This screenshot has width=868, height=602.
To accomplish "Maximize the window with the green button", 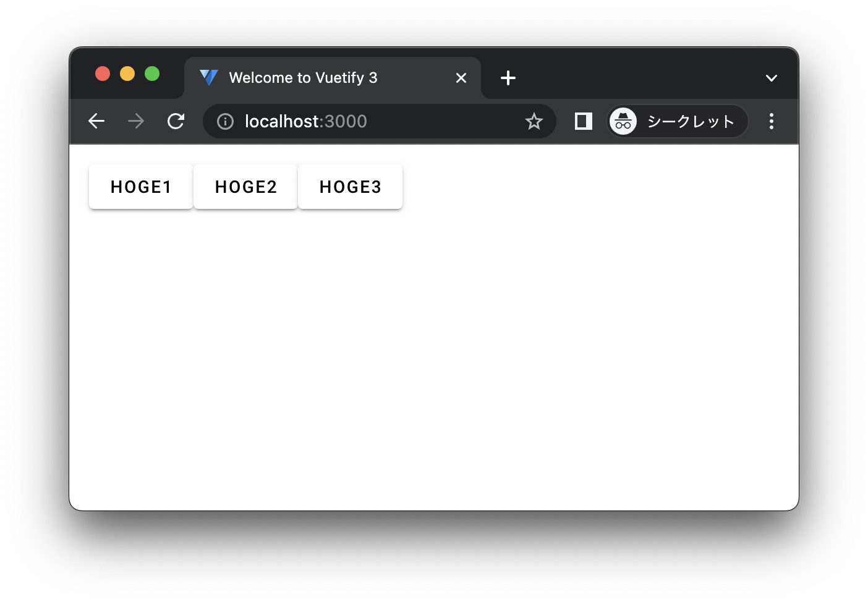I will (x=152, y=74).
